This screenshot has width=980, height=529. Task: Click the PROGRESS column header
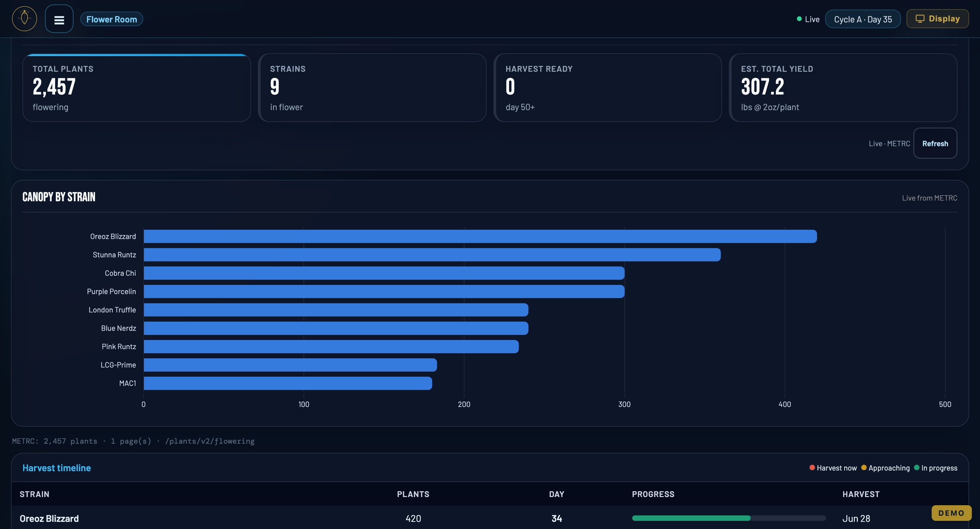click(653, 494)
